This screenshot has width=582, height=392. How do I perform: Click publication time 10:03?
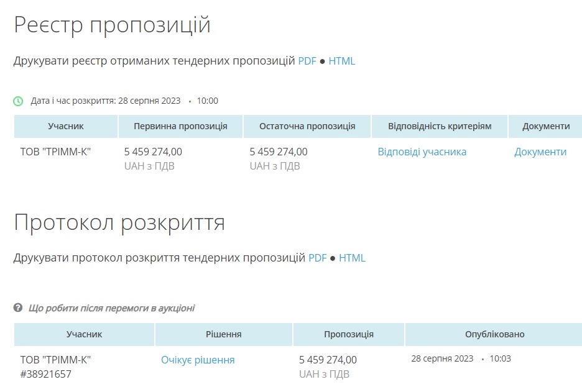click(500, 358)
